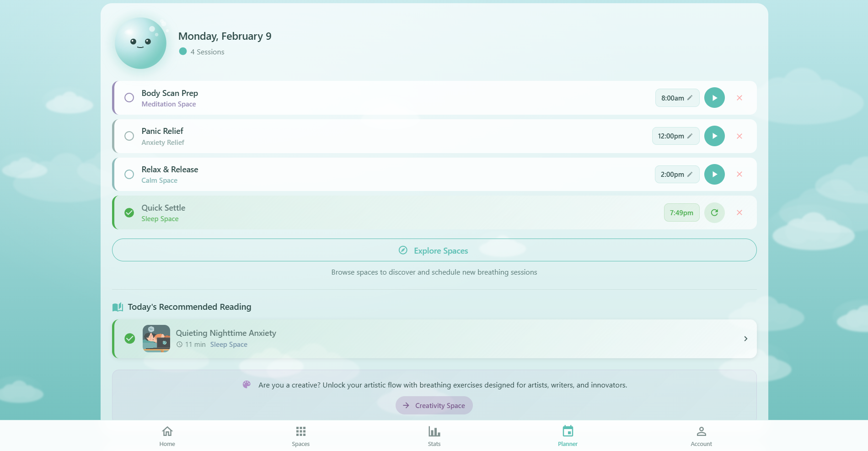Play the Body Scan Prep session

pos(714,98)
